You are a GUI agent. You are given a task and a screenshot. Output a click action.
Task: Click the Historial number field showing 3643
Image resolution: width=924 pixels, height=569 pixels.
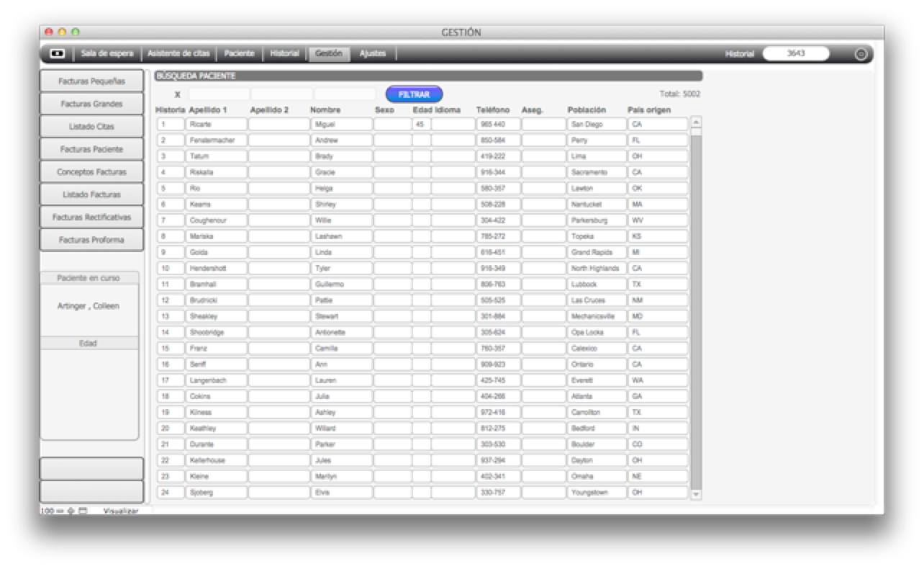click(x=795, y=54)
